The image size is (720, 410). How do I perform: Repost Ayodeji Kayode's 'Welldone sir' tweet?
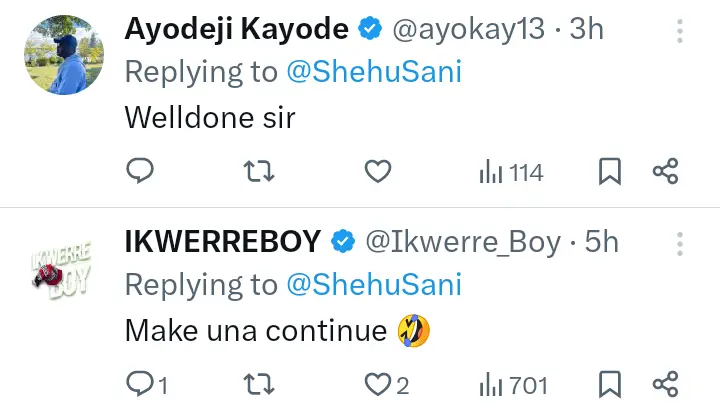[259, 172]
